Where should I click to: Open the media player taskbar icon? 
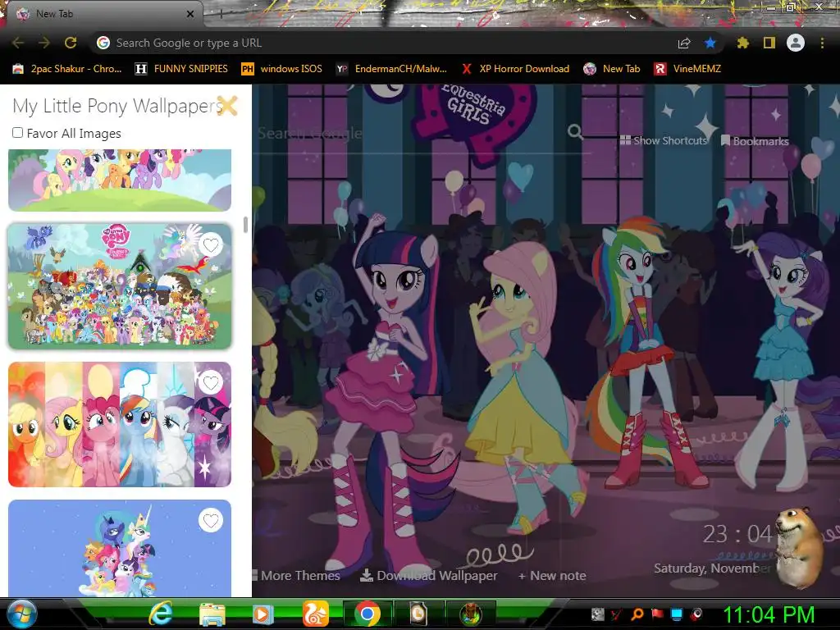tap(262, 614)
